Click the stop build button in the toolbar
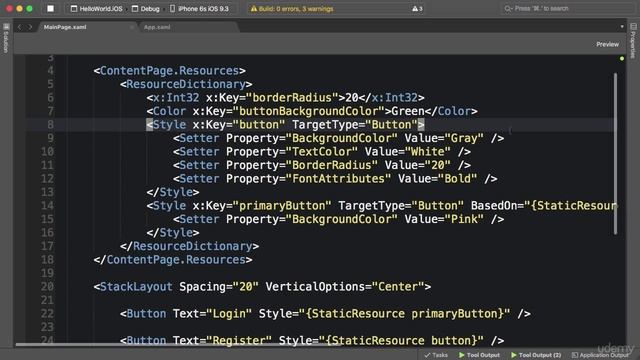Screen dimensions: 640x360 [x=50, y=8]
